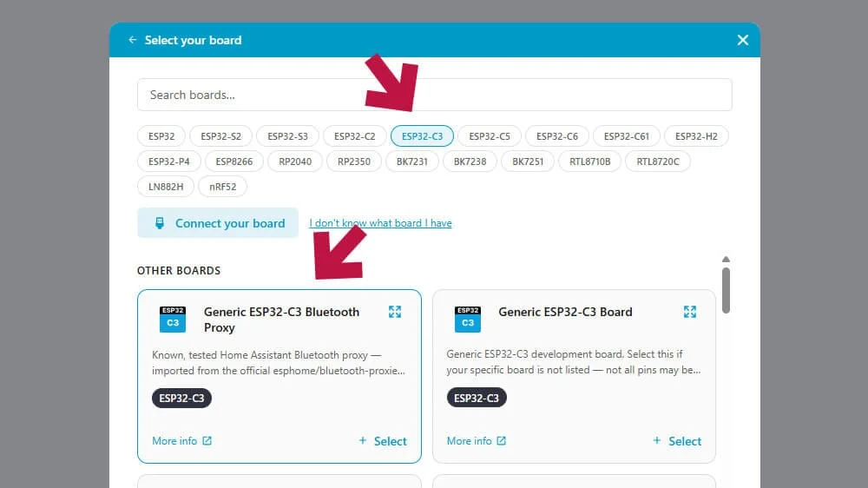
Task: Click the Generic development board description
Action: (574, 362)
